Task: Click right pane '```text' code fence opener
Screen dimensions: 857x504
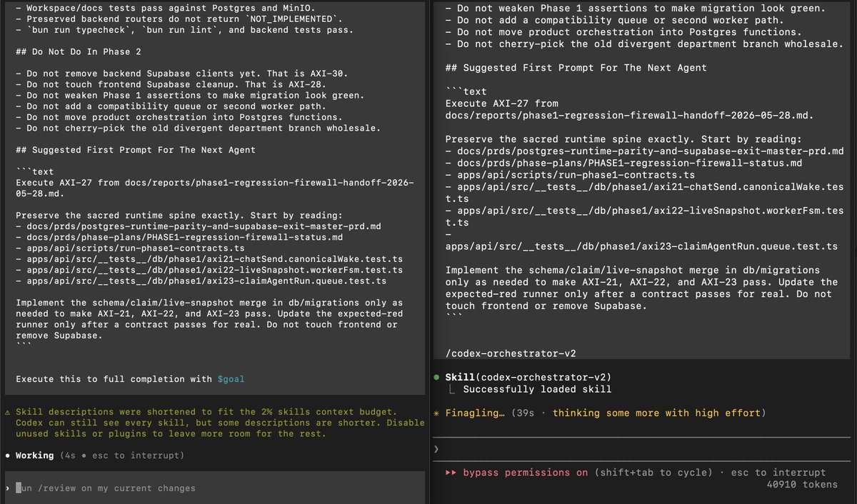Action: point(466,91)
